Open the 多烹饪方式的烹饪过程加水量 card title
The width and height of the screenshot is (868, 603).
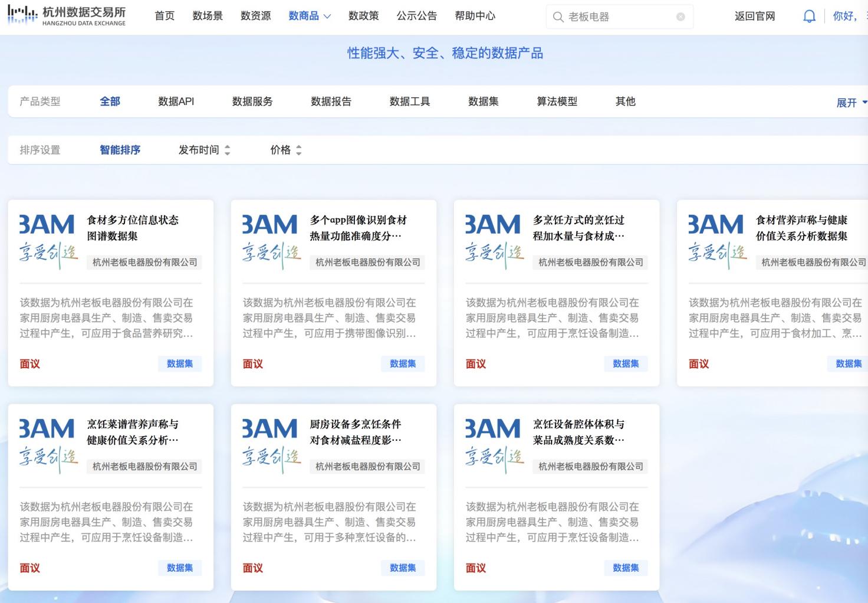pyautogui.click(x=579, y=228)
